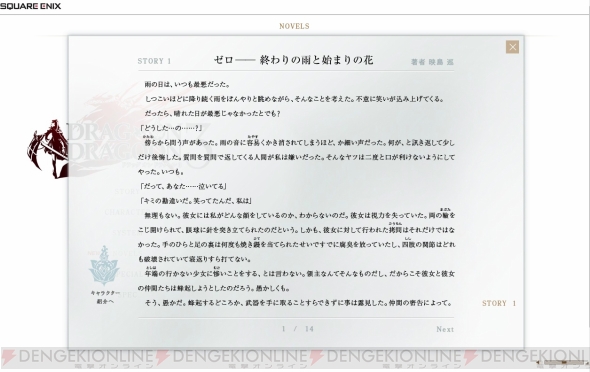The image size is (590, 372).
Task: Click the title ゼロ―― 終わりの雨と始まりの花
Action: [x=293, y=60]
